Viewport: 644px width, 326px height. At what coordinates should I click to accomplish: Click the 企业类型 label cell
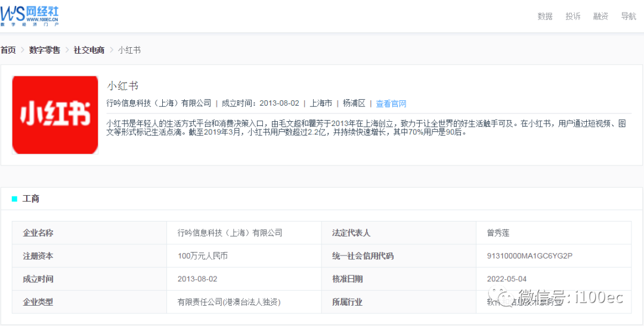[89, 302]
